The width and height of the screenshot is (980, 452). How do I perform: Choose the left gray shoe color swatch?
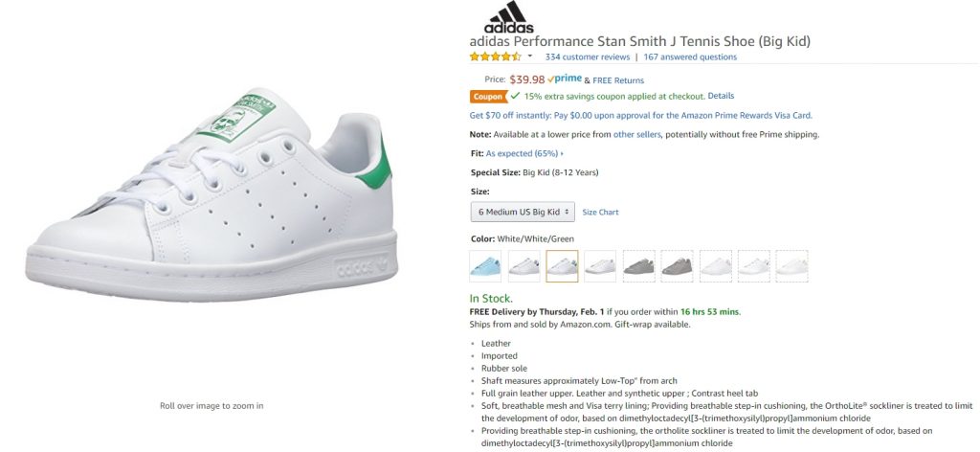(x=638, y=265)
